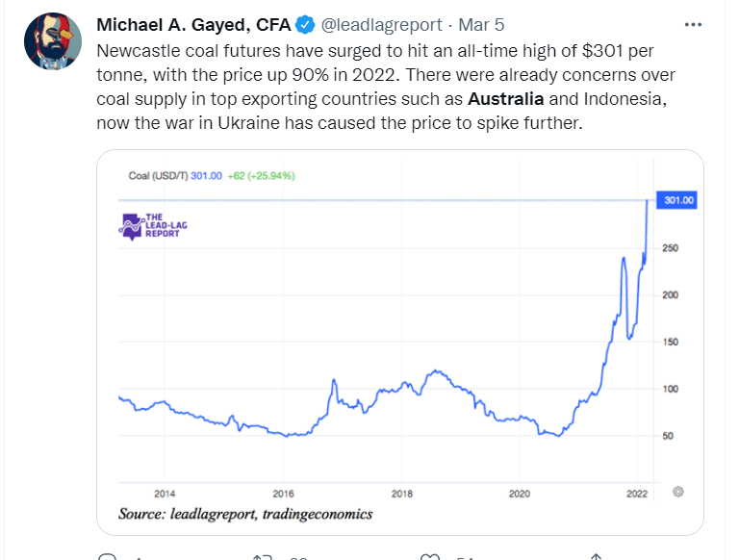The image size is (739, 560).
Task: Click the bold Australia keyword
Action: (506, 99)
